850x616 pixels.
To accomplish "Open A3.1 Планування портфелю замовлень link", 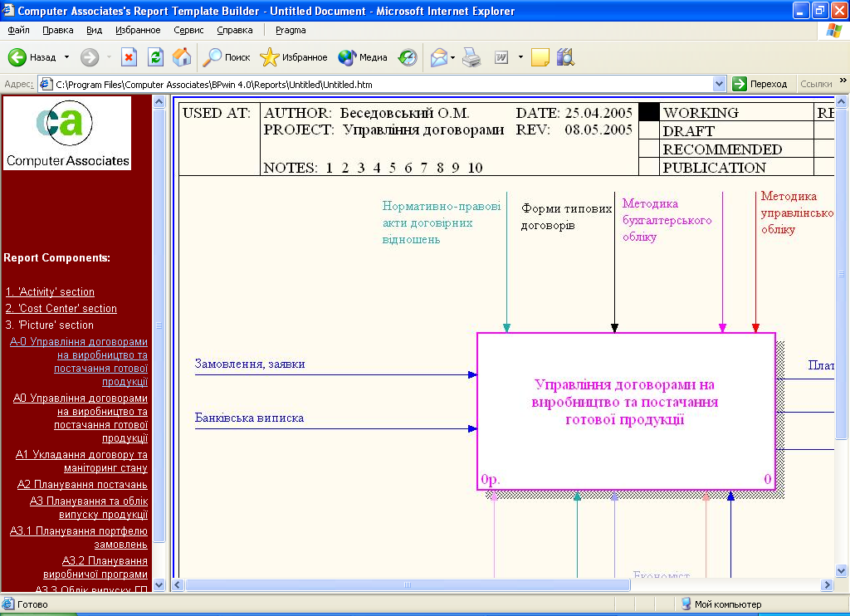I will tap(79, 537).
